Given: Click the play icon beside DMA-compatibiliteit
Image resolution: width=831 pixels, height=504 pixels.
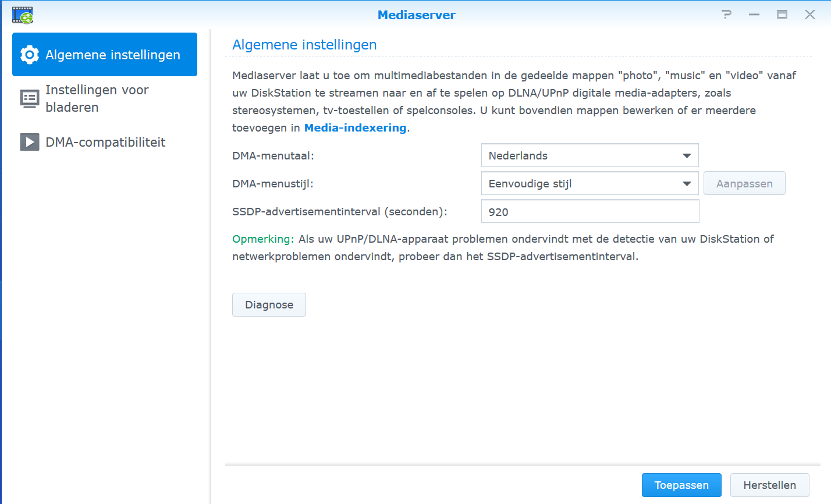Looking at the screenshot, I should click(30, 142).
